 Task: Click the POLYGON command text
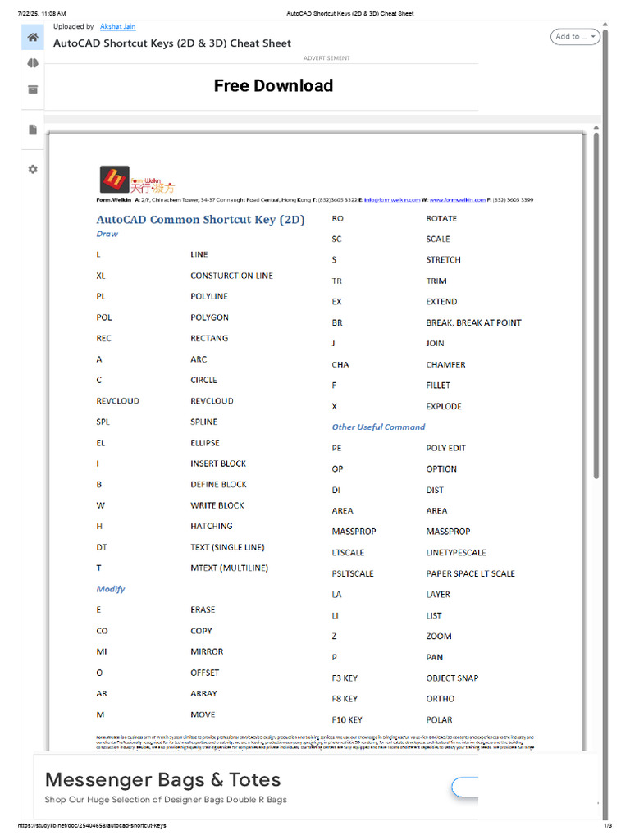click(x=209, y=317)
